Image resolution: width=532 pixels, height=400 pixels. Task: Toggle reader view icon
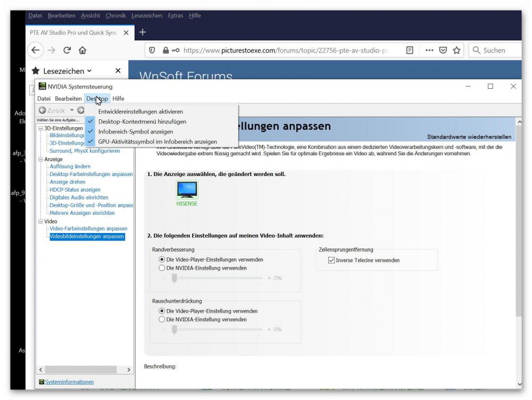click(x=410, y=50)
